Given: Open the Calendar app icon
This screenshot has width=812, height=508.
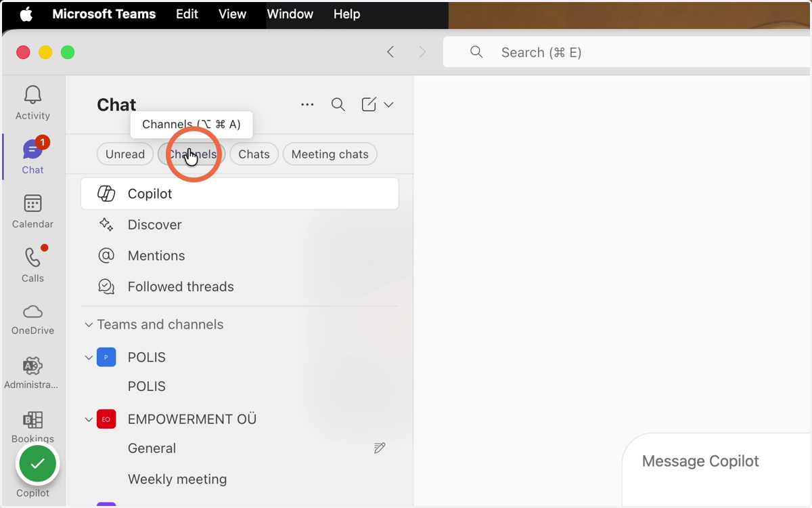Looking at the screenshot, I should tap(32, 203).
